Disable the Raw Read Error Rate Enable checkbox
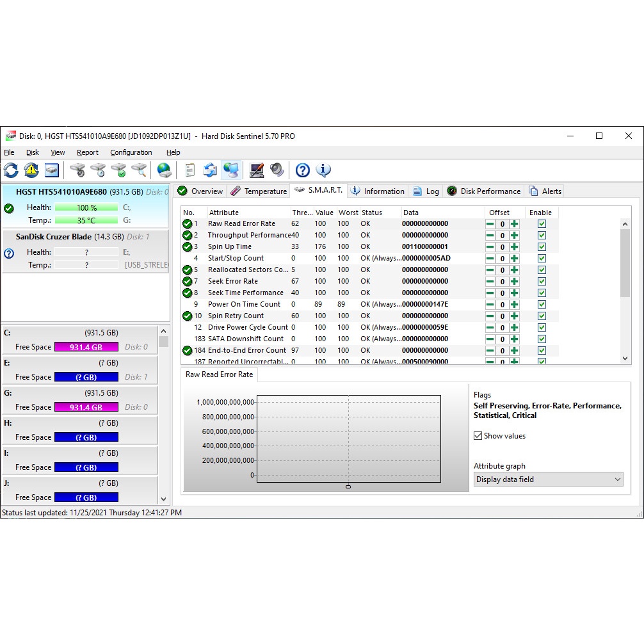Viewport: 644px width, 644px height. pos(542,224)
